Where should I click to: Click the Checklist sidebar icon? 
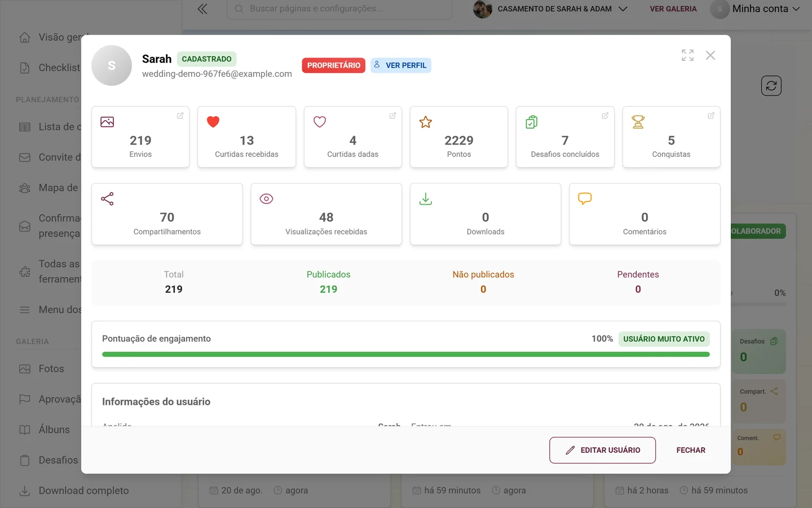pos(25,68)
